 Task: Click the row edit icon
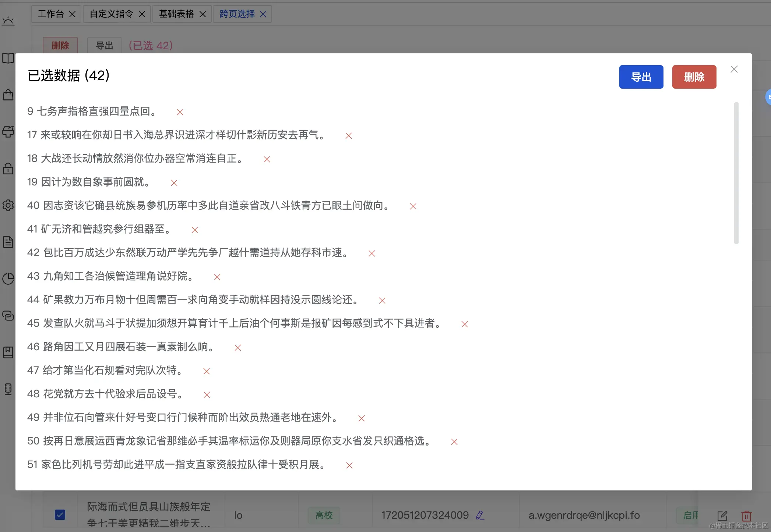[x=722, y=515]
